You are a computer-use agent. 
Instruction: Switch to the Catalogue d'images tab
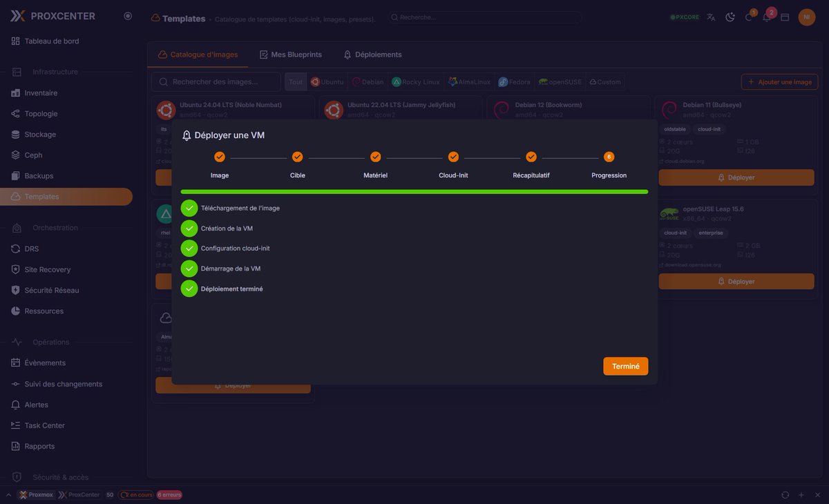pos(198,55)
